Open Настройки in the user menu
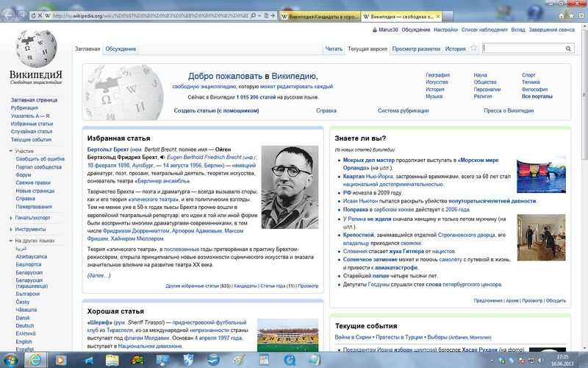The image size is (588, 368). point(445,29)
